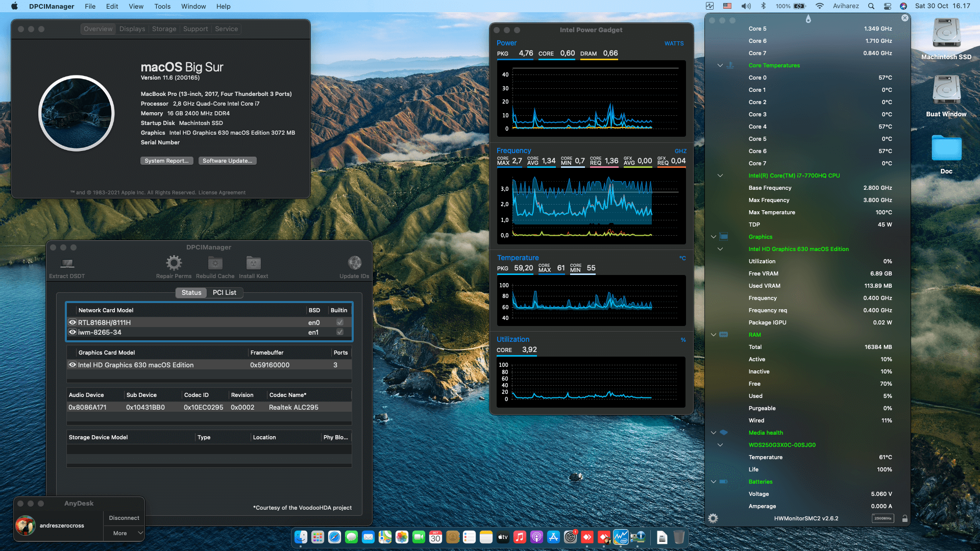Open the volume control in menu bar
Screen dimensions: 980x551
coord(746,6)
